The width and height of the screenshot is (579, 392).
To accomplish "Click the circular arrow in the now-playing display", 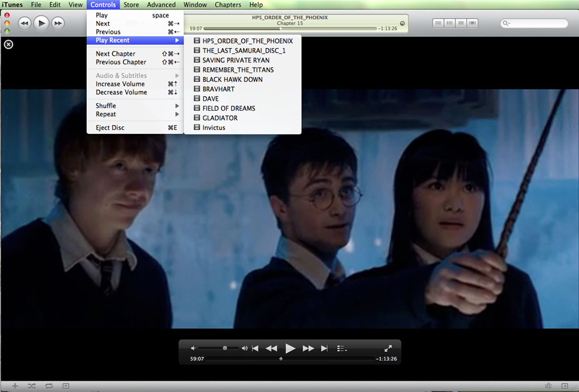I will pos(402,23).
